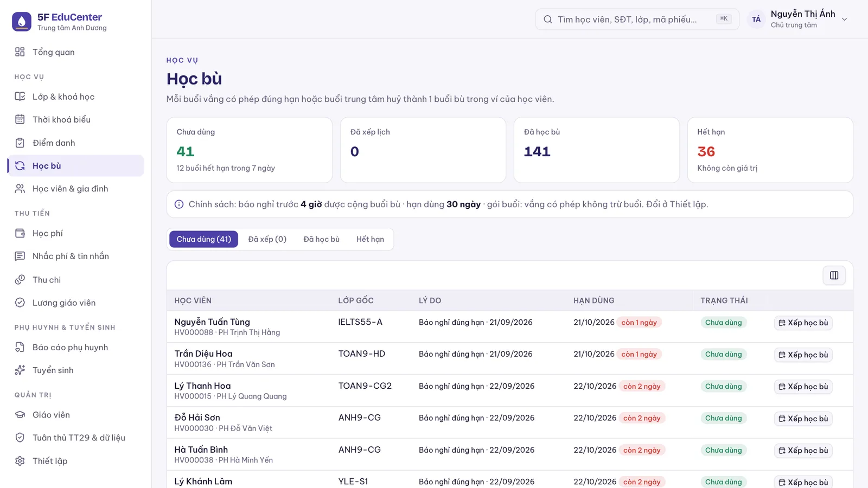
Task: Switch to Hết hạn tab
Action: [x=370, y=239]
